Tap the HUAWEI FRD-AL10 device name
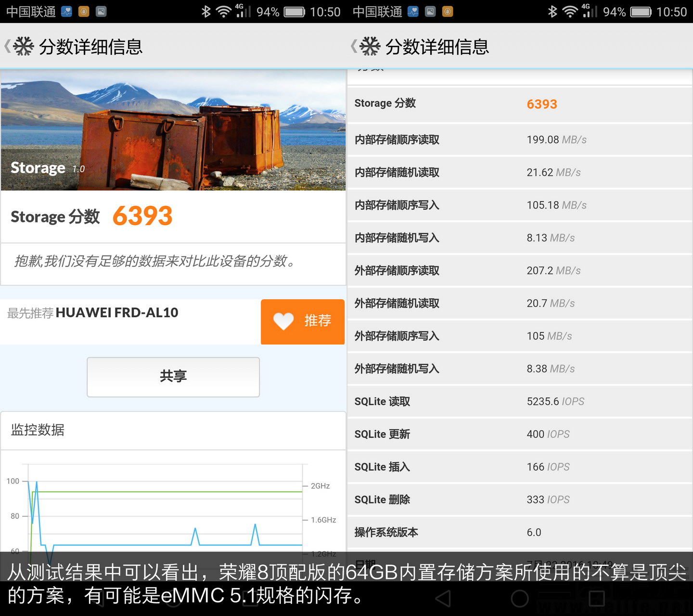The height and width of the screenshot is (616, 693). [x=117, y=313]
